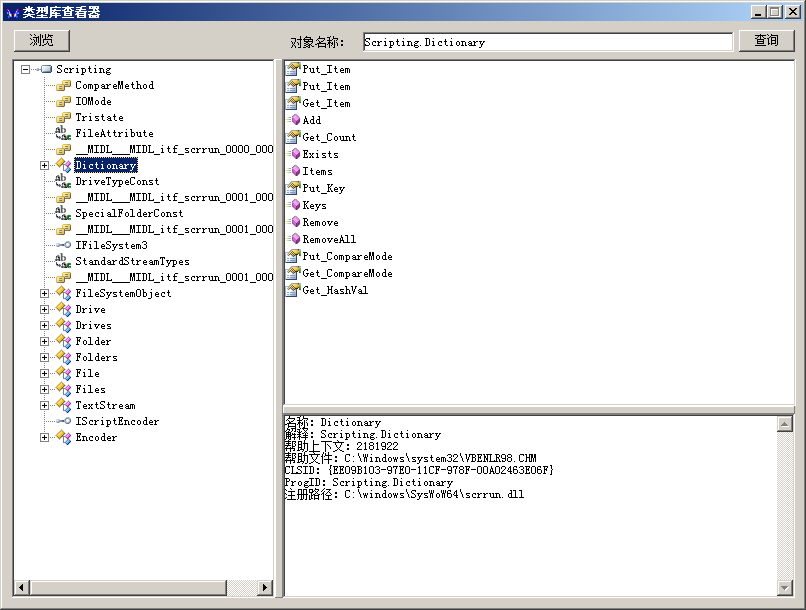Click the "ProgID: Scripting.Dictionary" line
The height and width of the screenshot is (610, 806).
click(x=369, y=483)
